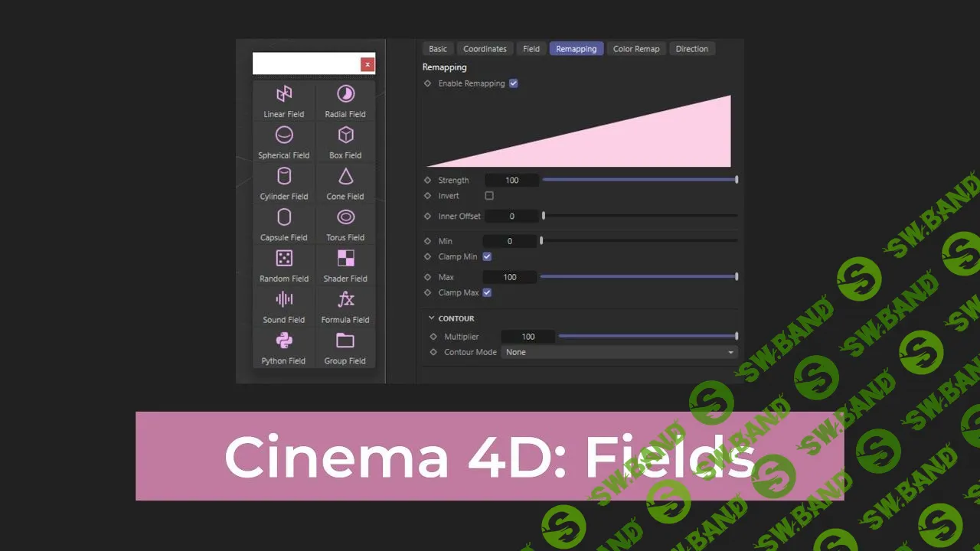
Task: Click the Multiplier value field
Action: click(528, 337)
